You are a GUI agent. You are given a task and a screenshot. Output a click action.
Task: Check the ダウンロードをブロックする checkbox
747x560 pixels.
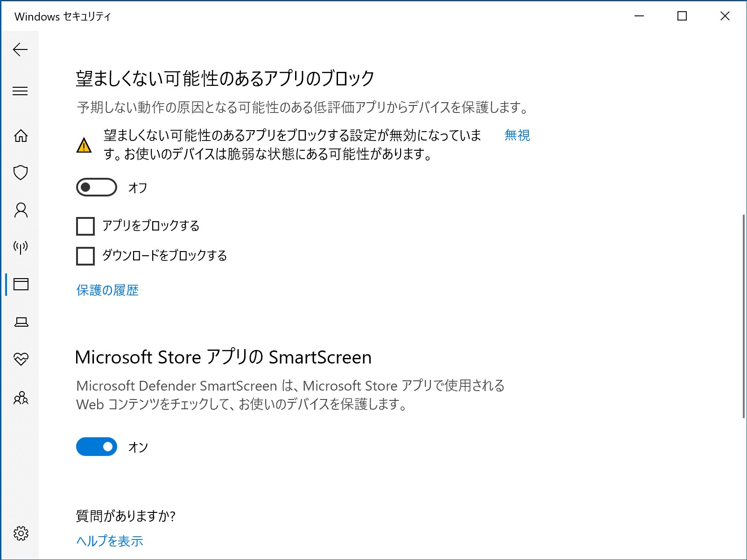85,256
